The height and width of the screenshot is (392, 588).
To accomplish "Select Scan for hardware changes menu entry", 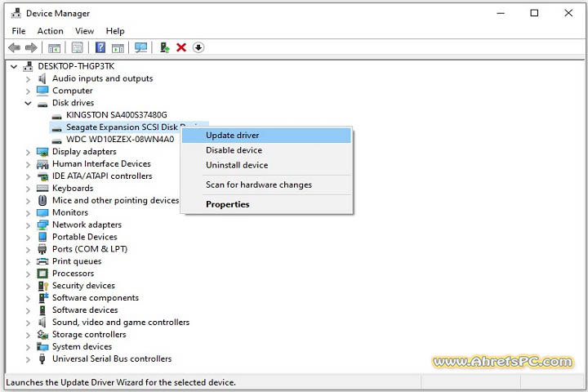I will [266, 185].
